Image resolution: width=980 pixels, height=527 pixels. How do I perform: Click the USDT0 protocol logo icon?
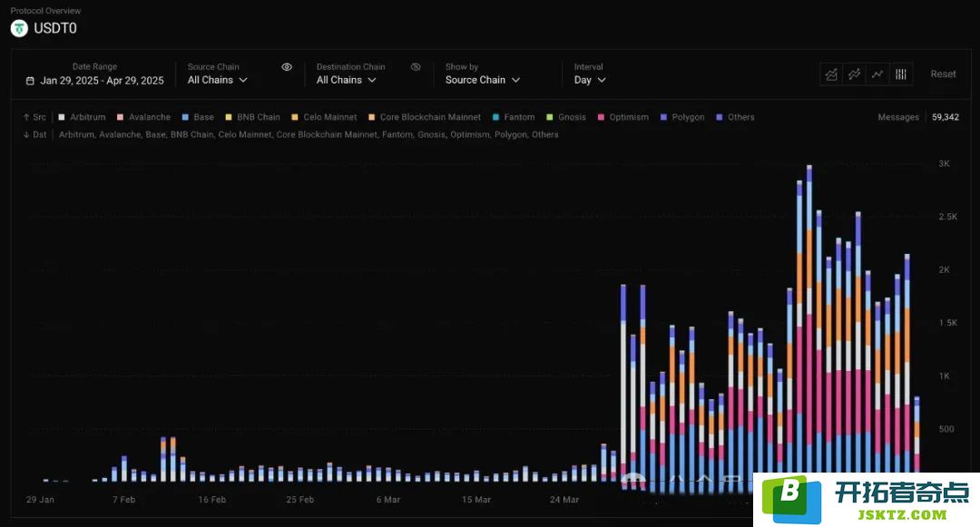[19, 28]
